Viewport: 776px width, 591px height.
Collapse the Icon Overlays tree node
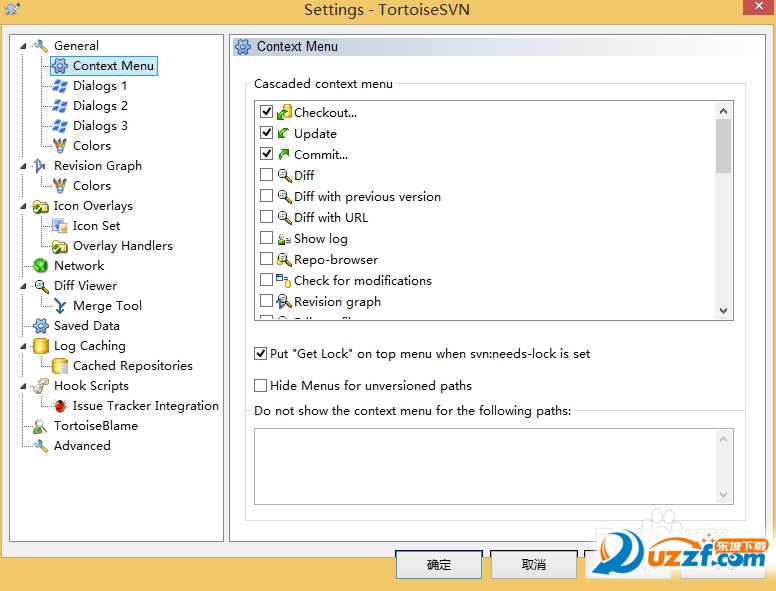[x=23, y=206]
